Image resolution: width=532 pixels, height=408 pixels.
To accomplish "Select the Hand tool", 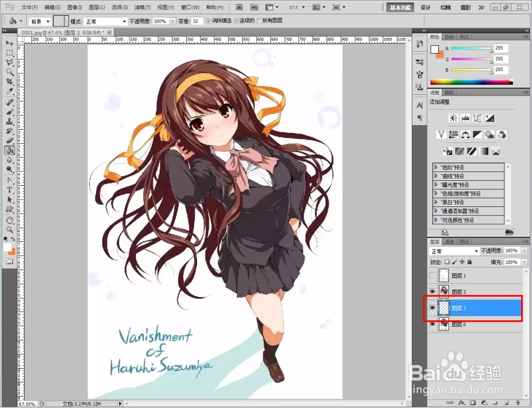I will point(9,220).
